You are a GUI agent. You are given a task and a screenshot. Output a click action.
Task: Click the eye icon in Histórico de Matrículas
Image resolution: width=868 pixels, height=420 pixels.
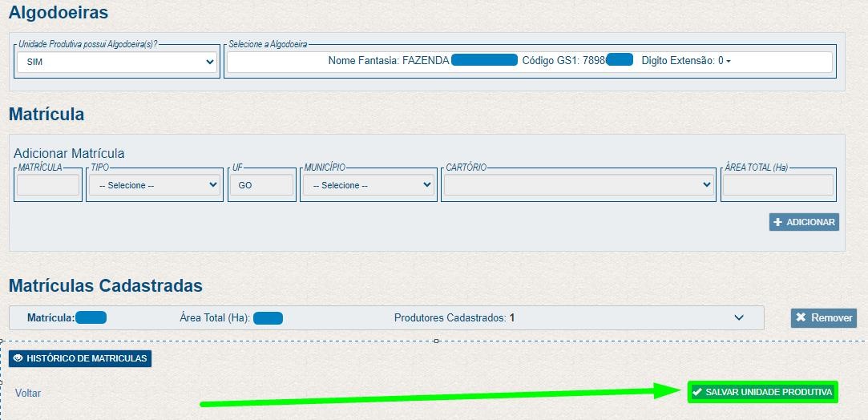click(x=18, y=358)
